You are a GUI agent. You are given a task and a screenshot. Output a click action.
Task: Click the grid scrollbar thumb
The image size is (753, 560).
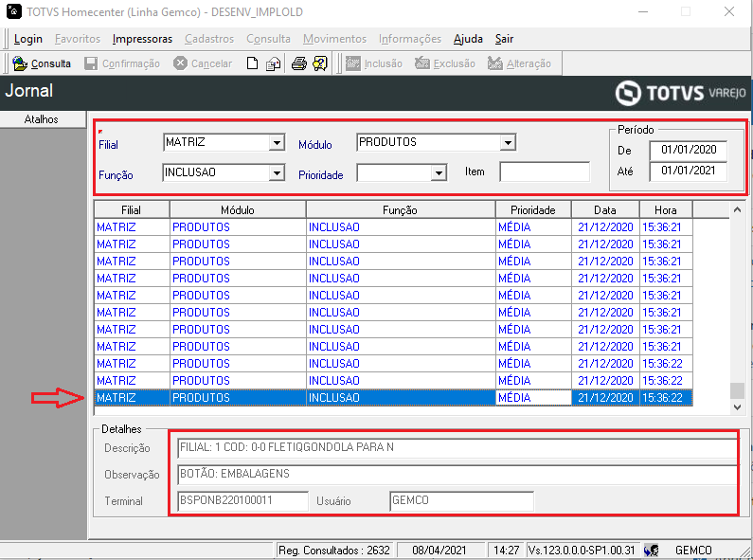(737, 390)
